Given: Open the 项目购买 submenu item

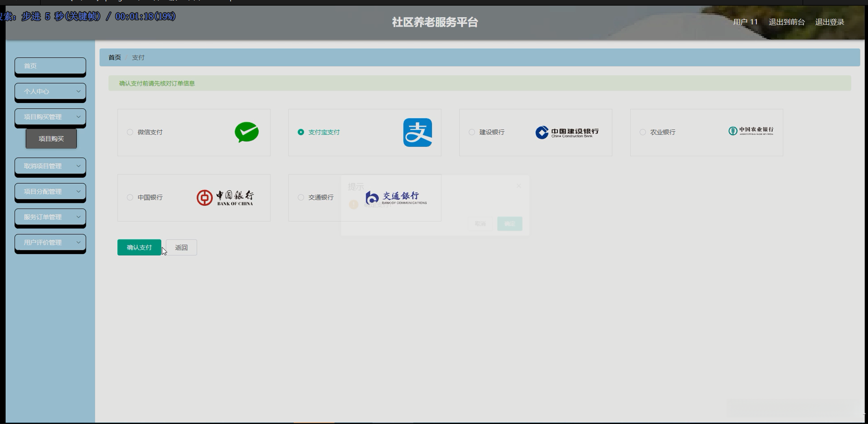Looking at the screenshot, I should 51,139.
